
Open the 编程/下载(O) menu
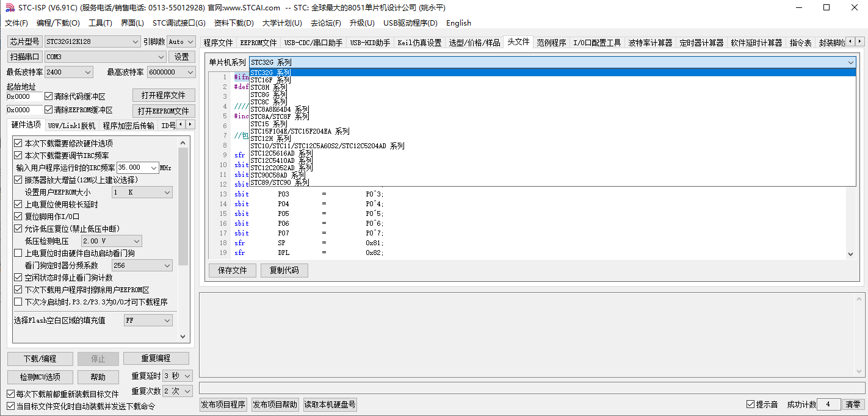click(x=58, y=23)
